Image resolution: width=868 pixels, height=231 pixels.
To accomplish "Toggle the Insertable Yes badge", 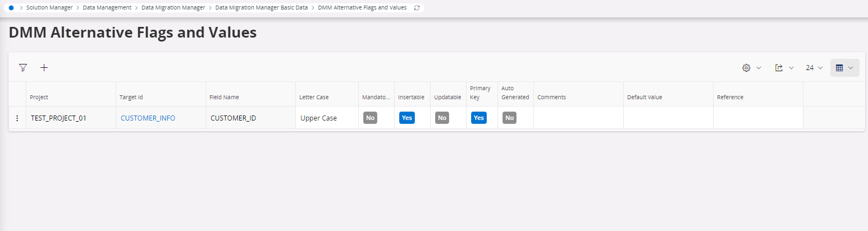I will pos(407,118).
